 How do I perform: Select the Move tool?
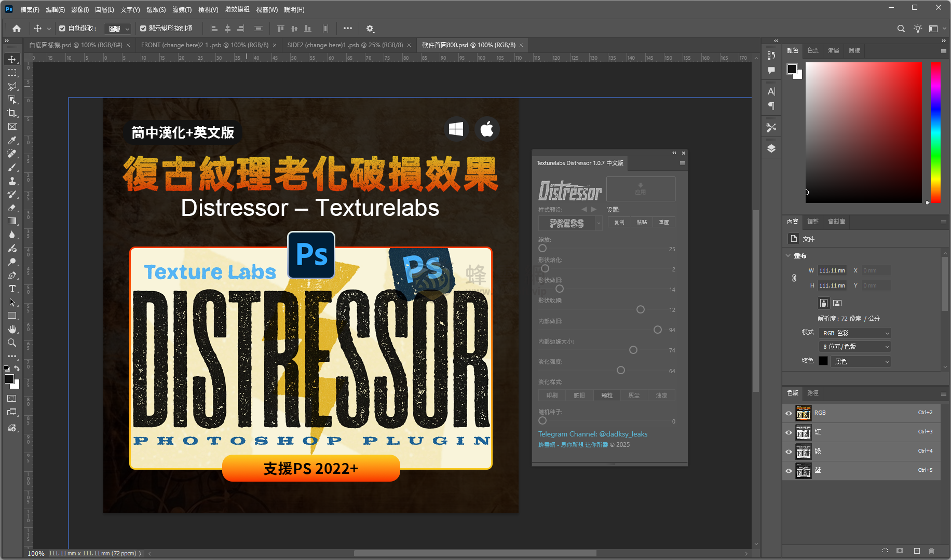[12, 59]
